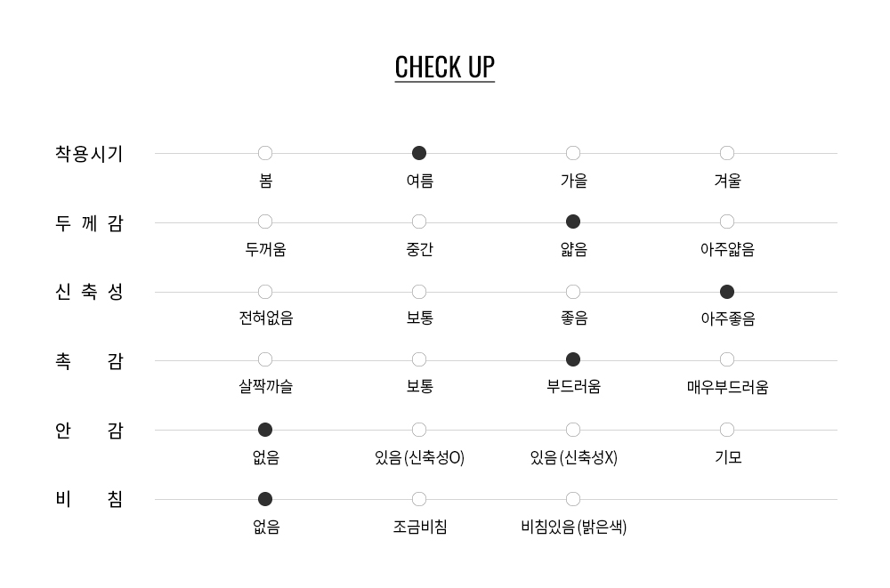Viewport: 890px width, 588px height.
Task: Click the 착용시기 row label
Action: 89,154
